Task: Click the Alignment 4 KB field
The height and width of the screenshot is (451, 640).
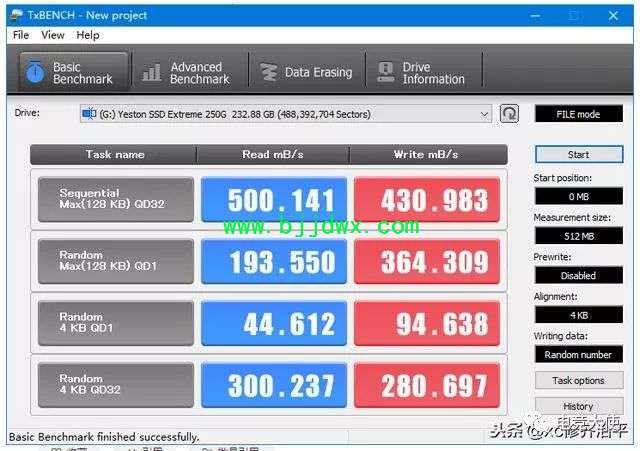Action: point(579,315)
